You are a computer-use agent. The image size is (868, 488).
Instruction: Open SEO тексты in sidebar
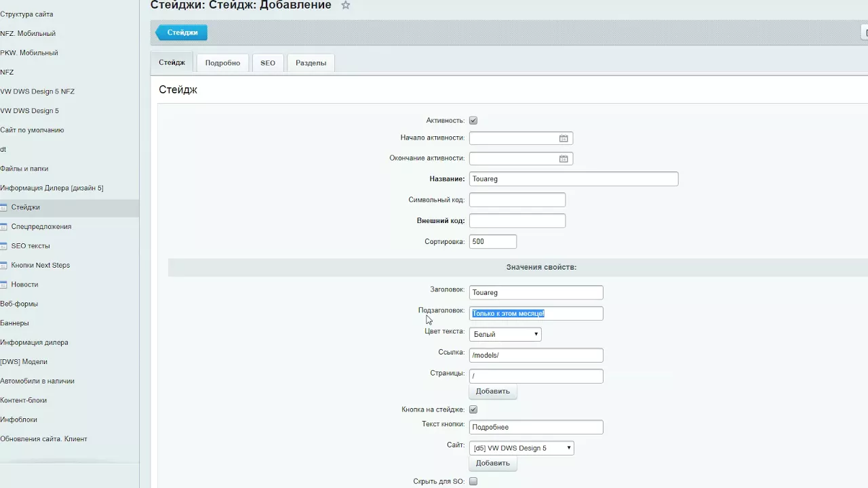point(31,246)
